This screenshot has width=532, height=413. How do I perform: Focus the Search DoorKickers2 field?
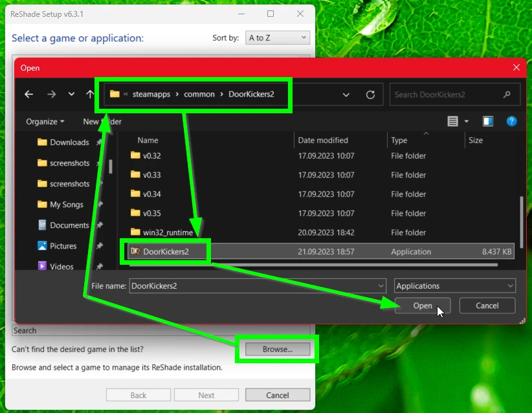pos(454,95)
